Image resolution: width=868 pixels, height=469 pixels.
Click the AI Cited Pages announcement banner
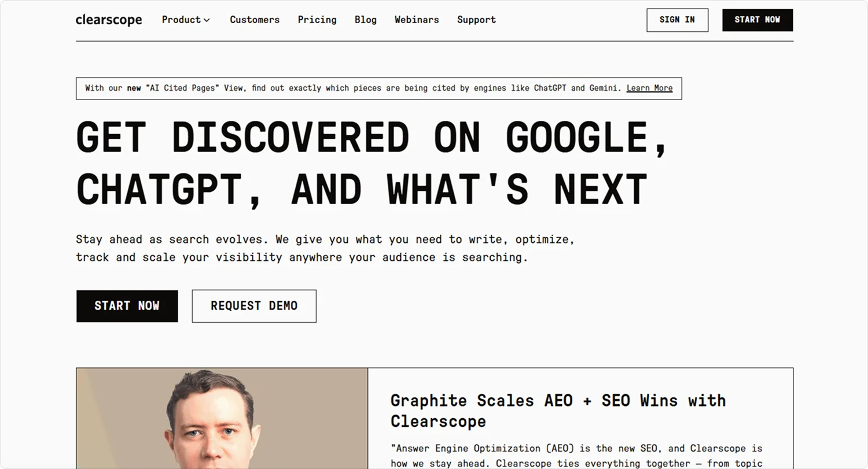point(379,88)
